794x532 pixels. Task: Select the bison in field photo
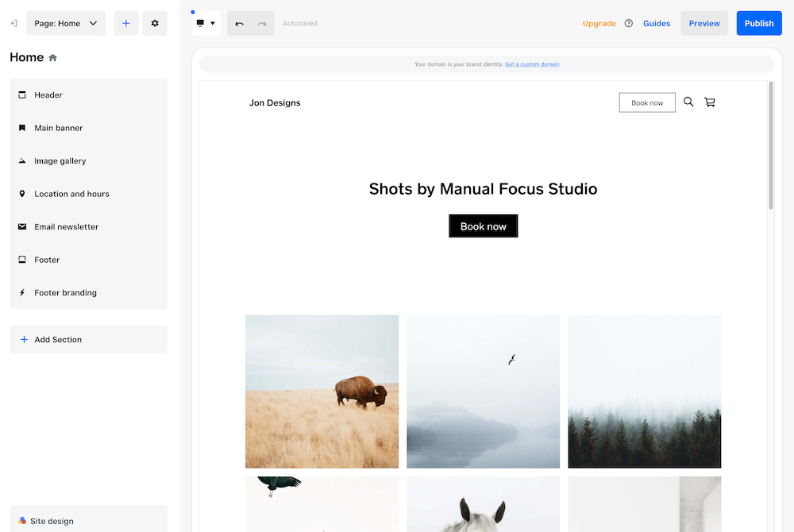point(322,391)
